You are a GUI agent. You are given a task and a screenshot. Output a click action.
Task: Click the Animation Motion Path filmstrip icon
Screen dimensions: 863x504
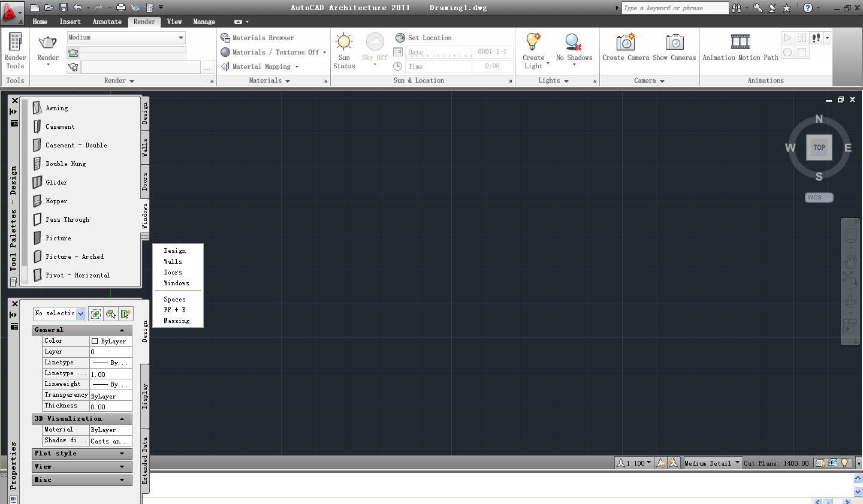click(x=741, y=42)
